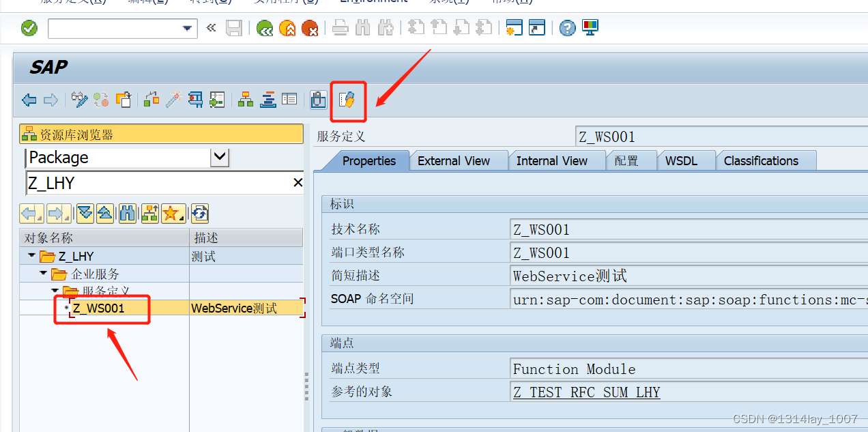Click the Where-Used List icon

pyautogui.click(x=217, y=100)
